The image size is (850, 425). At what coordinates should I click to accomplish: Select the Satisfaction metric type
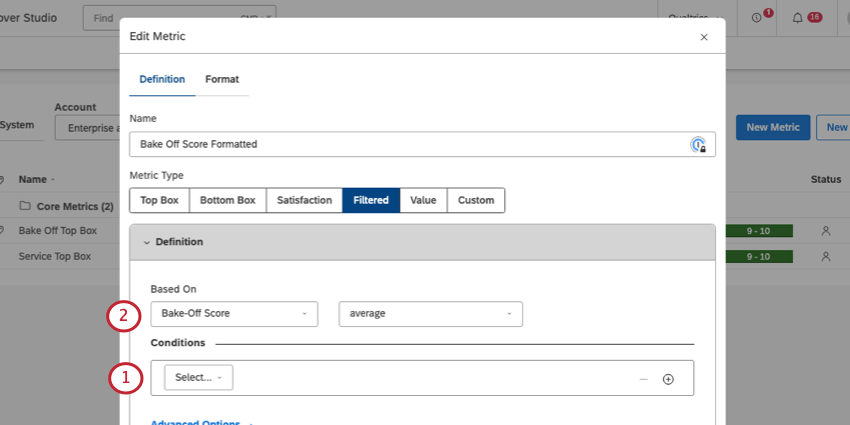pos(304,200)
